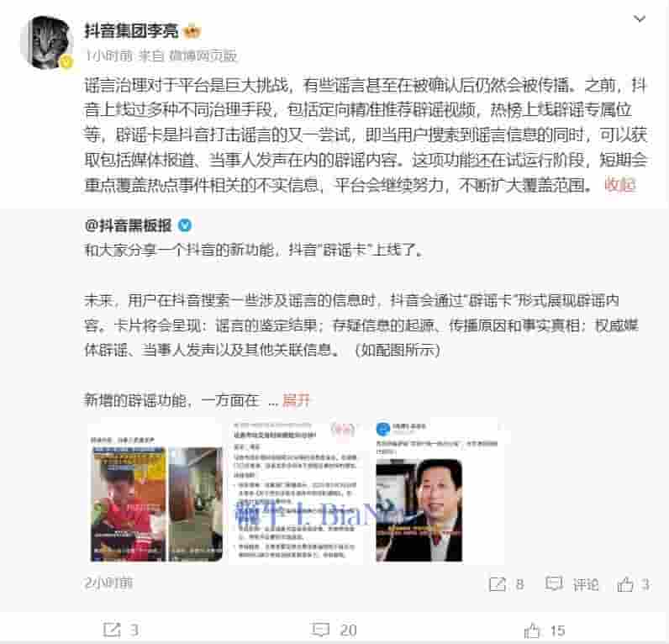Open the first attached image thumbnail
Viewport: 669px width, 644px height.
coord(156,492)
